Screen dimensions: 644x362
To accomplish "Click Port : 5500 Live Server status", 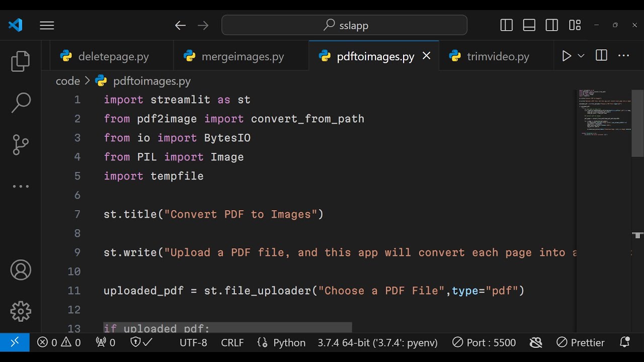I will tap(484, 342).
